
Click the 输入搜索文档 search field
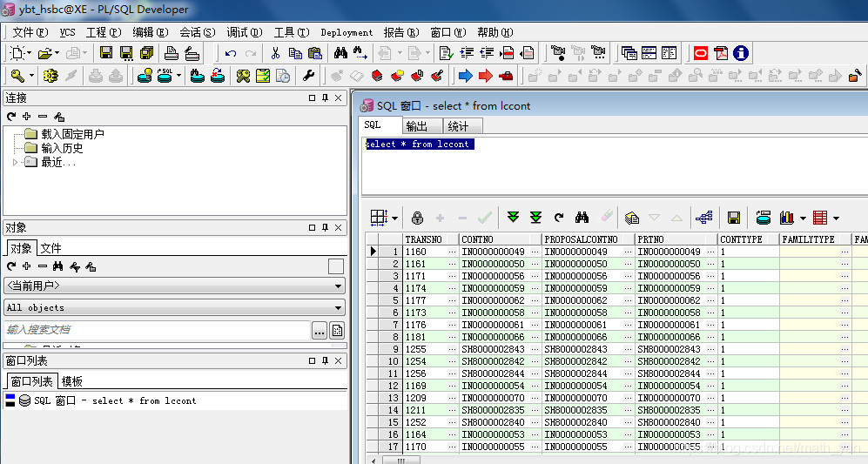coord(158,330)
